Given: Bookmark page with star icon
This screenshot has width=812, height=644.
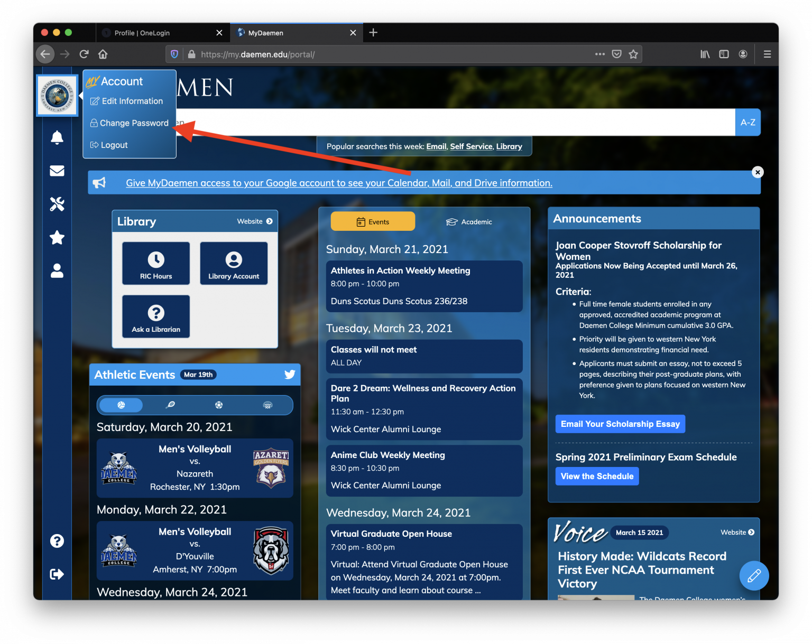Looking at the screenshot, I should pos(633,54).
